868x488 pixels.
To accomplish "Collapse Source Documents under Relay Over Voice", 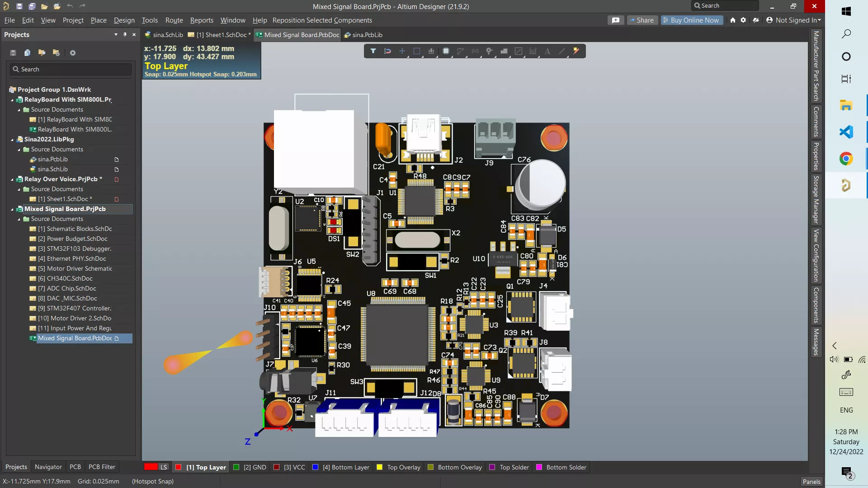I will [19, 189].
